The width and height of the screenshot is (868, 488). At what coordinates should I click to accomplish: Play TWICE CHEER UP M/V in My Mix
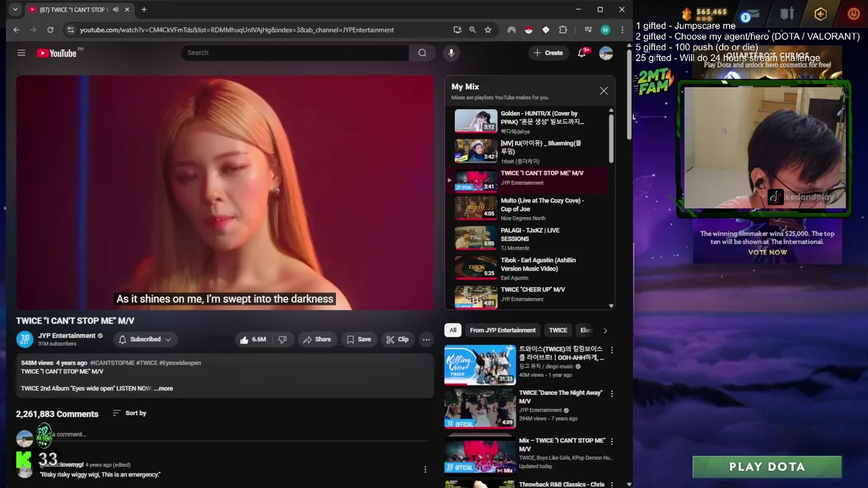click(x=529, y=296)
